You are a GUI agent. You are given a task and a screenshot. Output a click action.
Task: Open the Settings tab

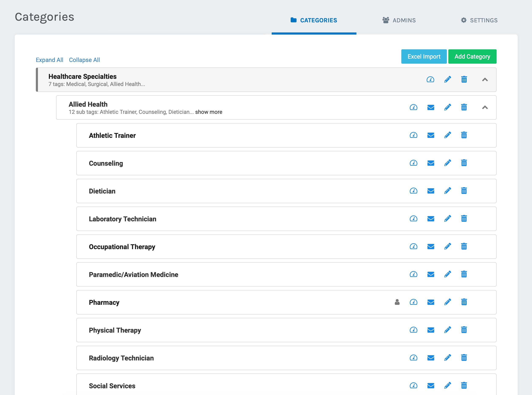tap(479, 20)
